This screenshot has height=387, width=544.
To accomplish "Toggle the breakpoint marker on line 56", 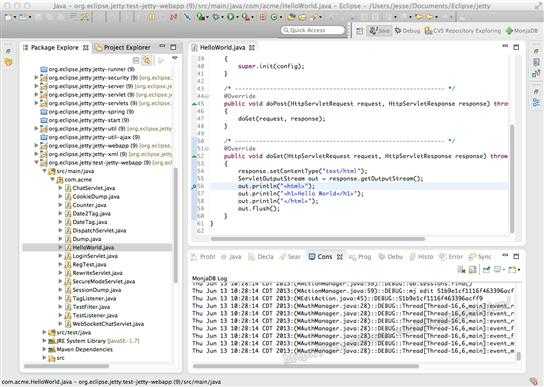I will [x=194, y=186].
